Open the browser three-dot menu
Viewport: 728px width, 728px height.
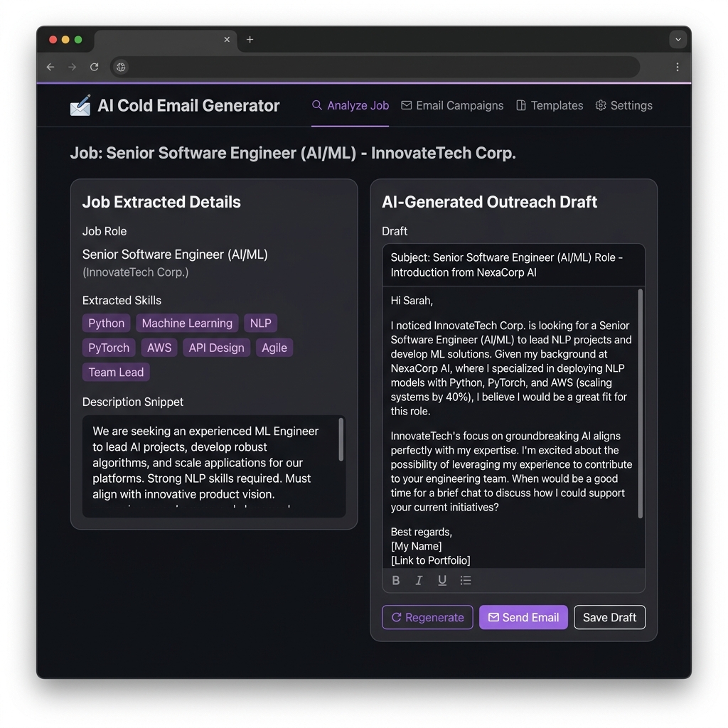click(x=678, y=67)
